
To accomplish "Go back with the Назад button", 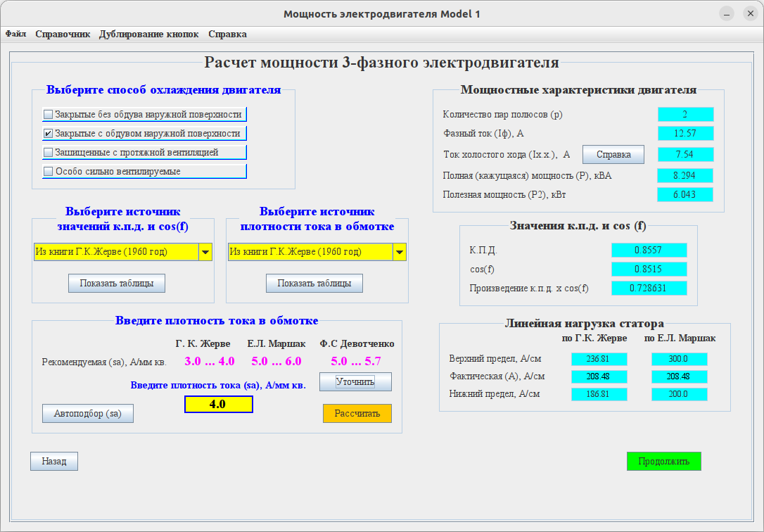I will point(54,462).
